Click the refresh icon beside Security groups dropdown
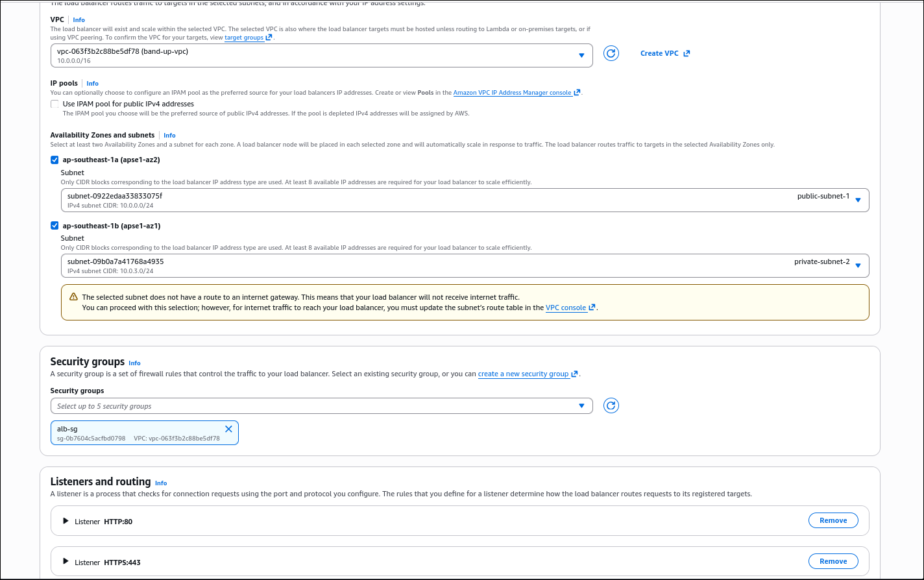 tap(611, 405)
